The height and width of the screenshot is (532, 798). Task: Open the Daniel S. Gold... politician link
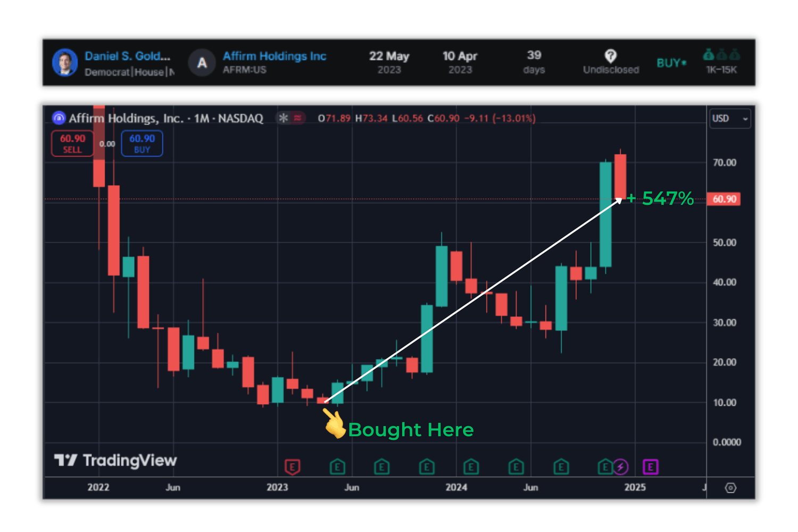128,56
